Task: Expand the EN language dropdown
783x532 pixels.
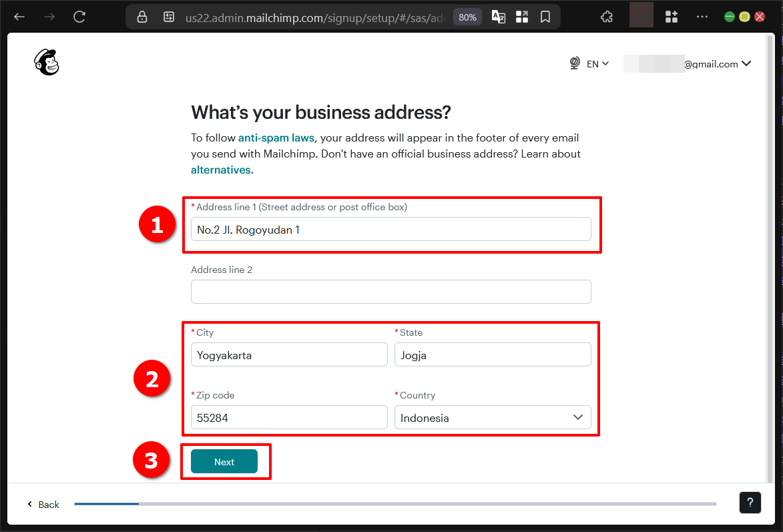Action: click(x=597, y=63)
